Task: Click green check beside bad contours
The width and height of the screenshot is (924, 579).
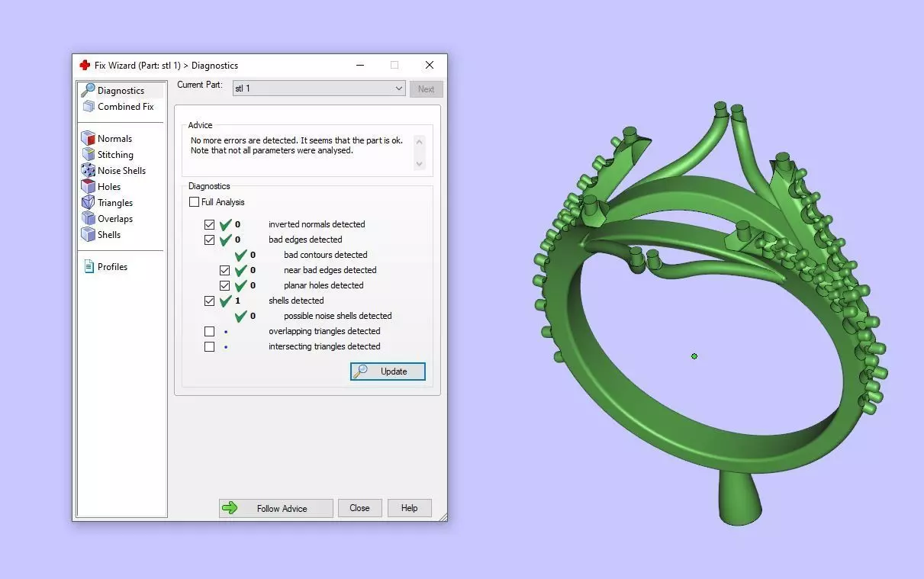Action: [x=241, y=255]
